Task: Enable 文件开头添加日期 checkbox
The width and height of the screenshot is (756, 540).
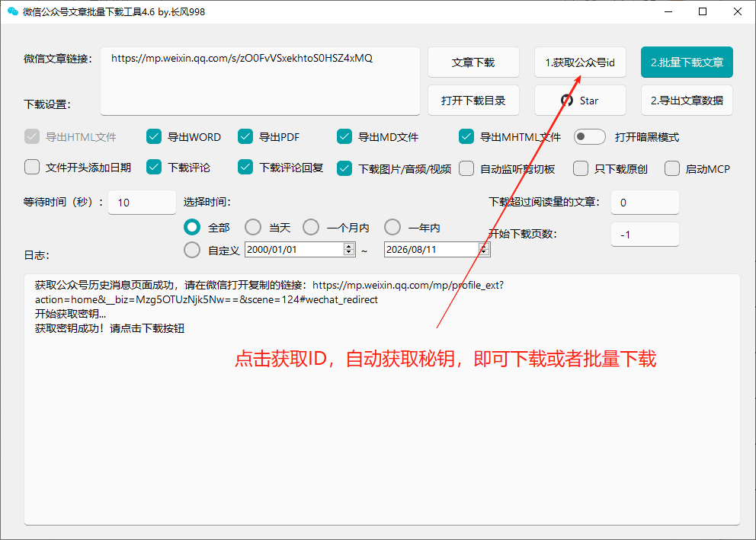Action: pyautogui.click(x=32, y=167)
